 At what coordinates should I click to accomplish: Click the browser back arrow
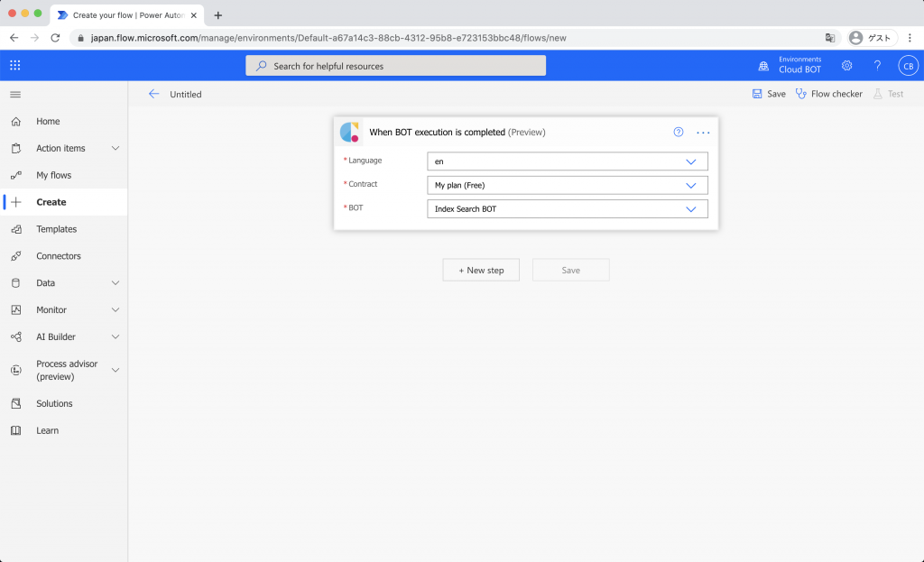coord(14,38)
